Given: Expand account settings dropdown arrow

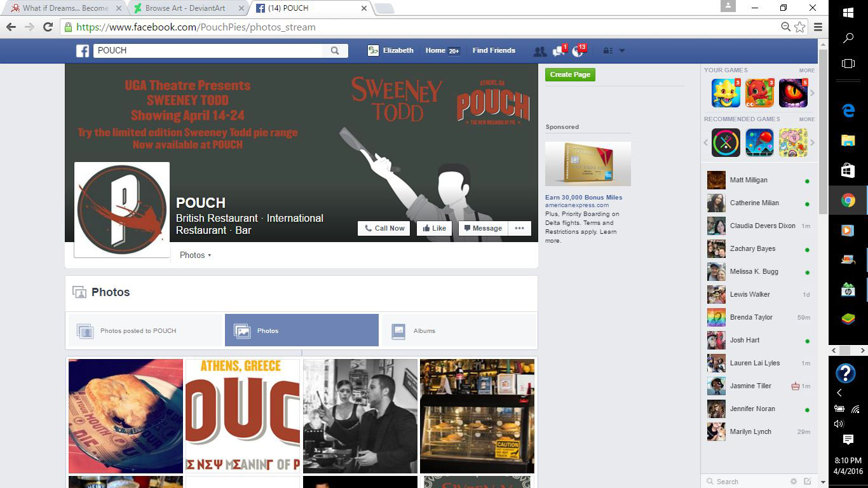Looking at the screenshot, I should [622, 51].
